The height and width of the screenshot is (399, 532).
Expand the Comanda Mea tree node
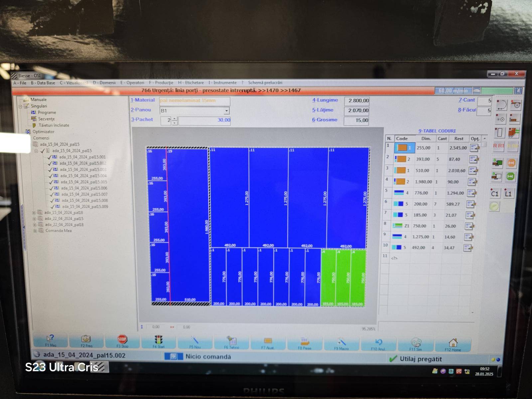(x=35, y=231)
